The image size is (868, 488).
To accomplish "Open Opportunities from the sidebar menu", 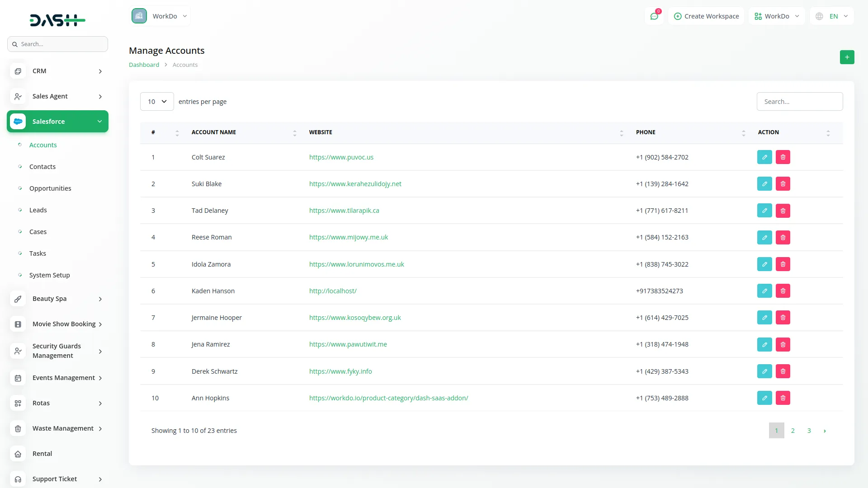I will pyautogui.click(x=50, y=188).
